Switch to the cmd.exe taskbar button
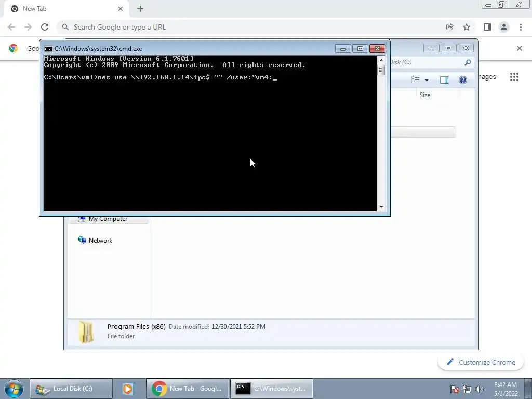This screenshot has height=399, width=532. tap(272, 389)
